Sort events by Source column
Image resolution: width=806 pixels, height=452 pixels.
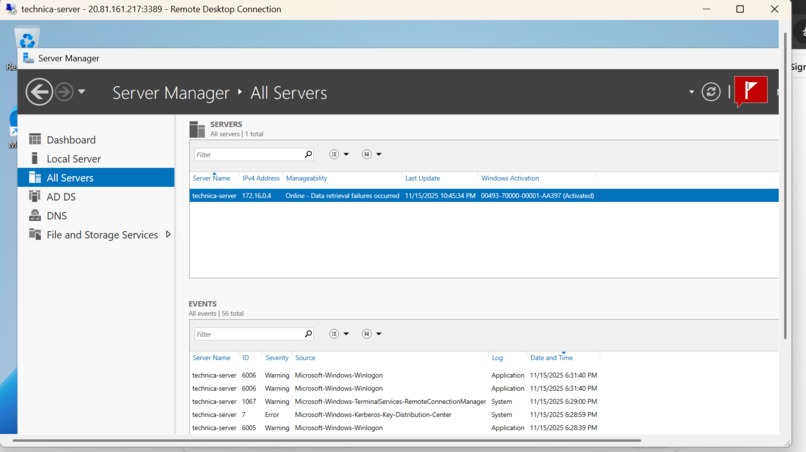tap(305, 357)
